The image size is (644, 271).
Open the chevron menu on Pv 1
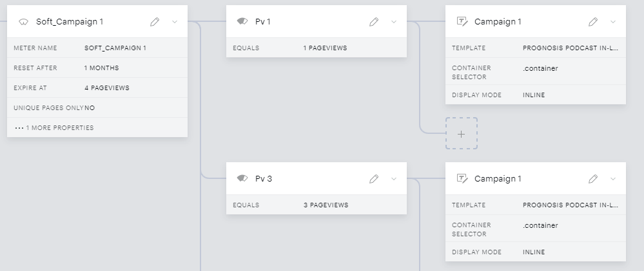[394, 22]
